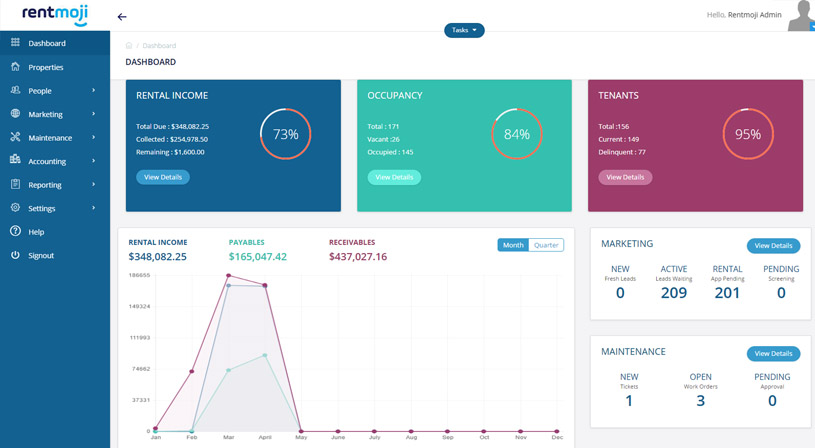Switch chart to Month view
Image resolution: width=815 pixels, height=448 pixels.
(513, 245)
